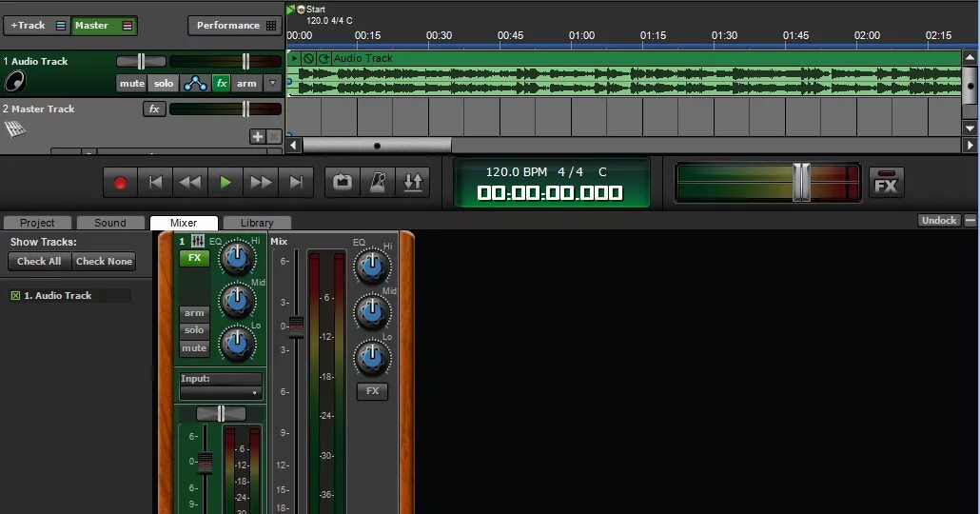Toggle arm in mixer channel 1

tap(194, 312)
